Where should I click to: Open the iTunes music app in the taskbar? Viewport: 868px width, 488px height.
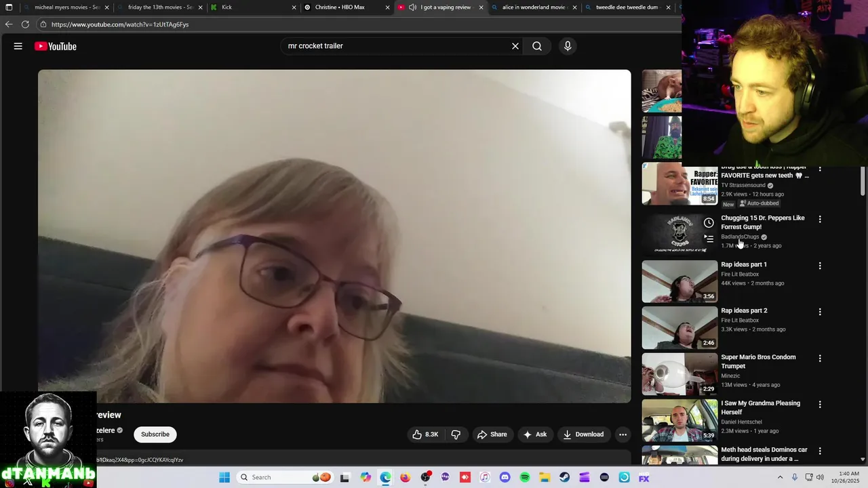point(485,477)
